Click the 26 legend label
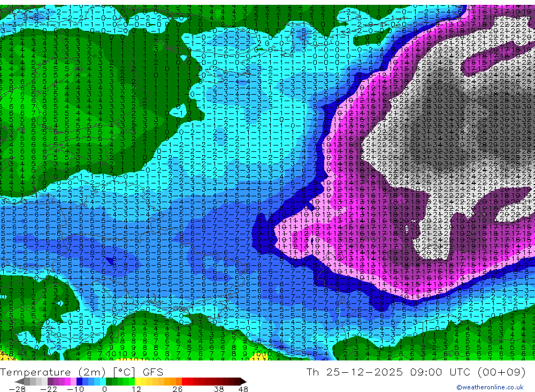The height and width of the screenshot is (392, 535). coord(178,389)
